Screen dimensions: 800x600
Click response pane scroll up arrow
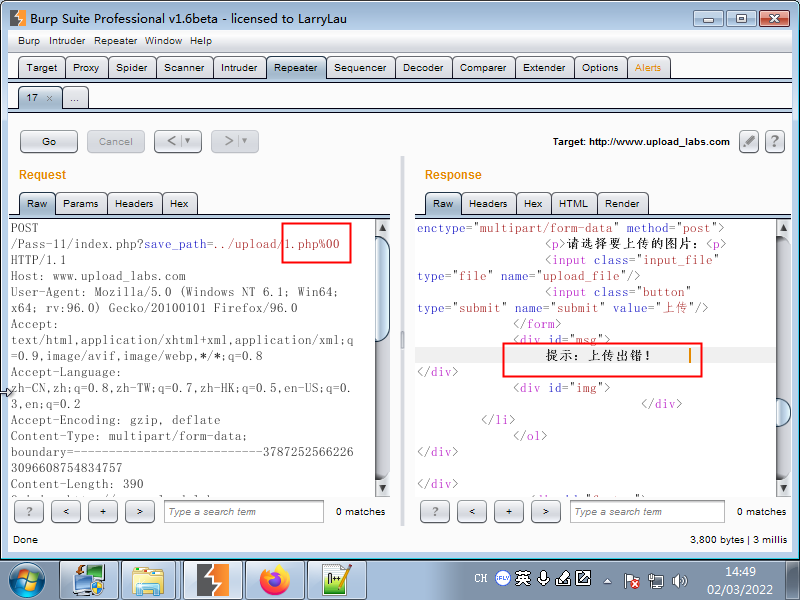[x=783, y=228]
